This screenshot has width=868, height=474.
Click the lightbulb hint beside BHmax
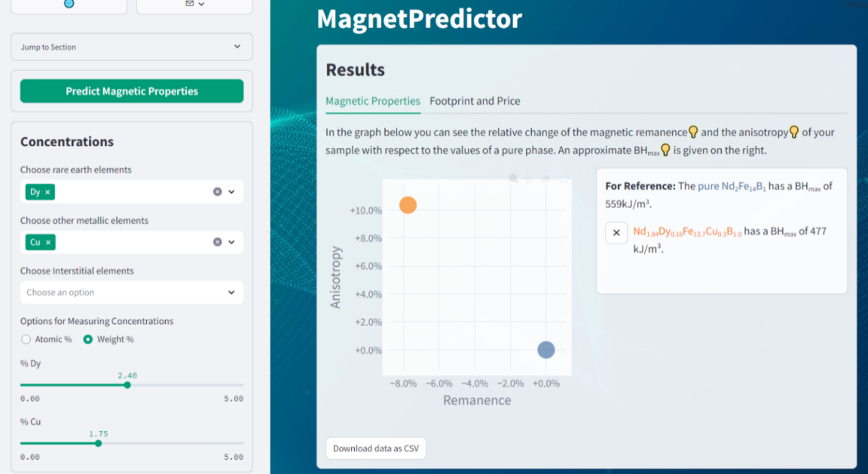pyautogui.click(x=666, y=150)
